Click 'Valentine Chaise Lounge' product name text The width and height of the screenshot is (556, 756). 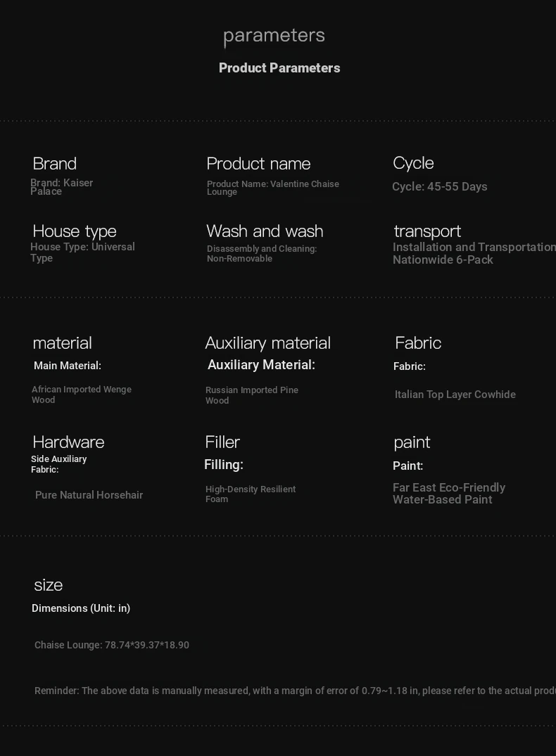pos(272,188)
